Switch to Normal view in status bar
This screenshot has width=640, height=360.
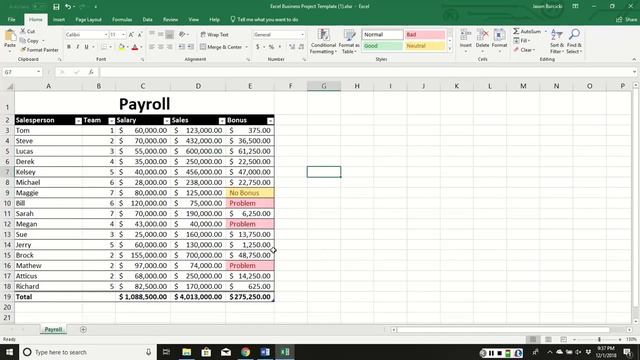click(533, 340)
